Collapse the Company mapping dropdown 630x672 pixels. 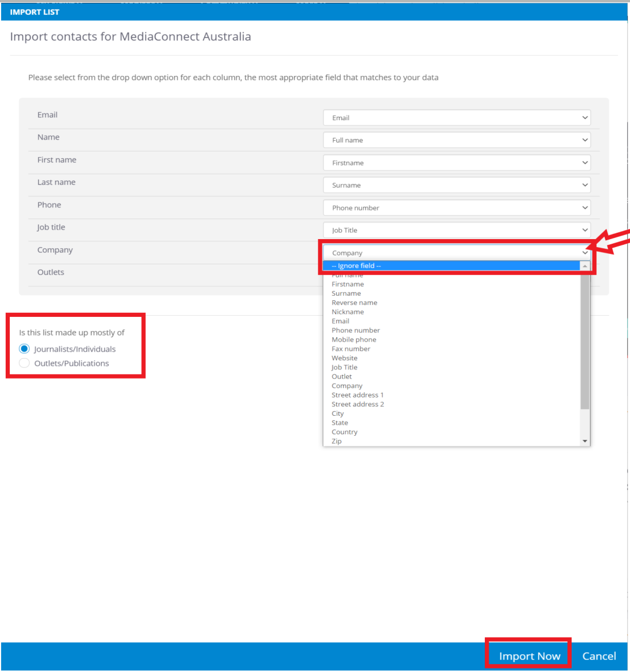[x=456, y=253]
